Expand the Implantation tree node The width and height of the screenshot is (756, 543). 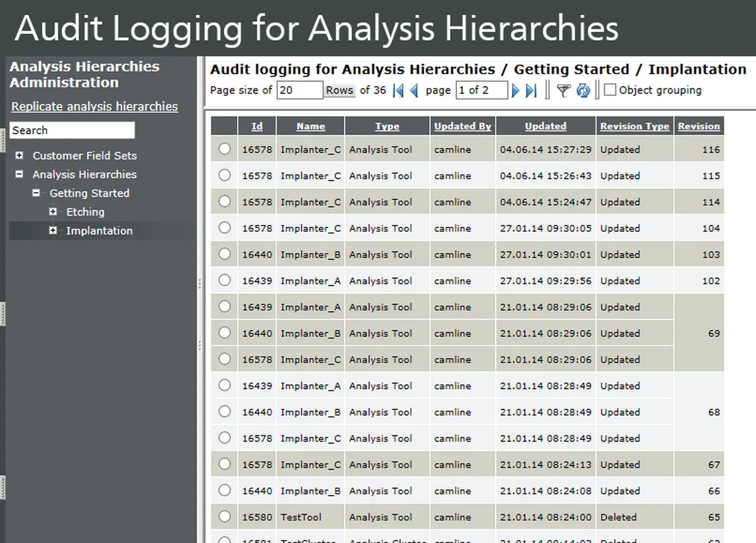[x=54, y=231]
